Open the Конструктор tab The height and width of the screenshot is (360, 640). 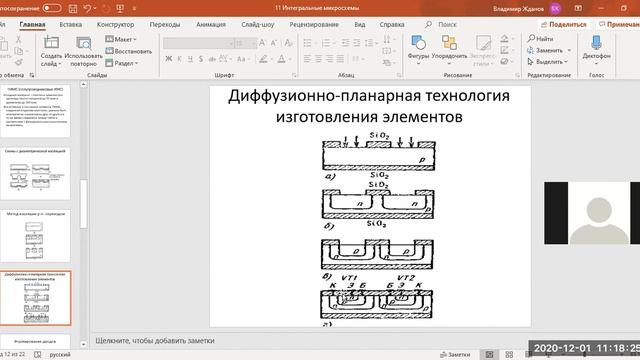coord(116,24)
